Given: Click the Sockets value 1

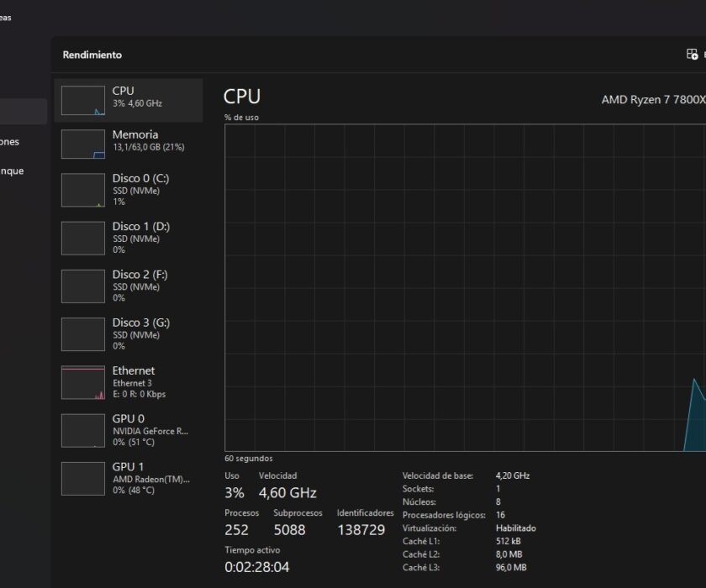Looking at the screenshot, I should click(x=498, y=489).
